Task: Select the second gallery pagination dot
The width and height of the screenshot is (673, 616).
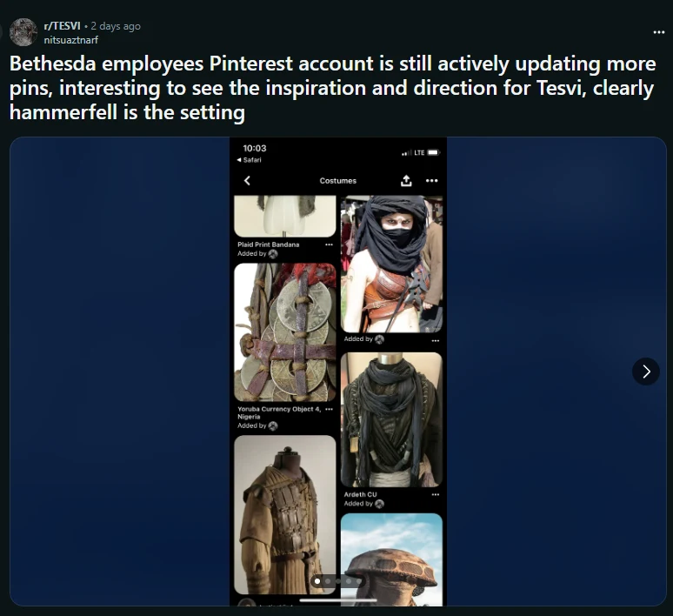Action: coord(328,581)
